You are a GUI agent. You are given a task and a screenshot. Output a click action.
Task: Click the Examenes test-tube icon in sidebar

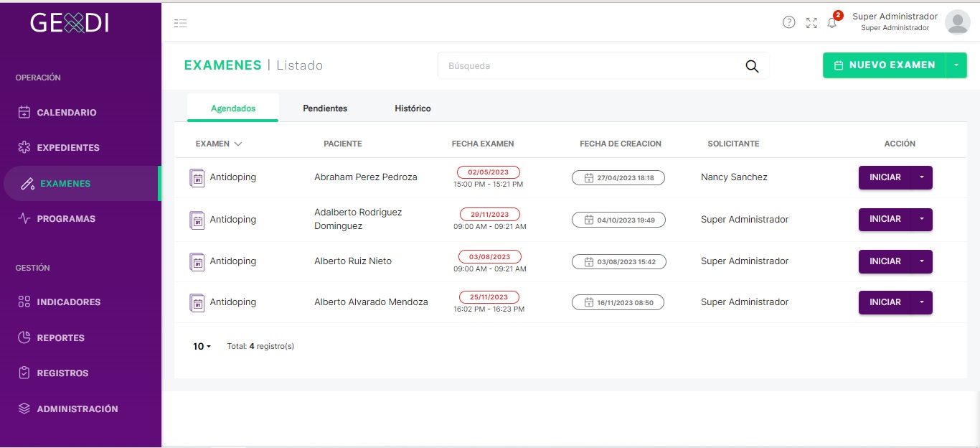point(27,184)
